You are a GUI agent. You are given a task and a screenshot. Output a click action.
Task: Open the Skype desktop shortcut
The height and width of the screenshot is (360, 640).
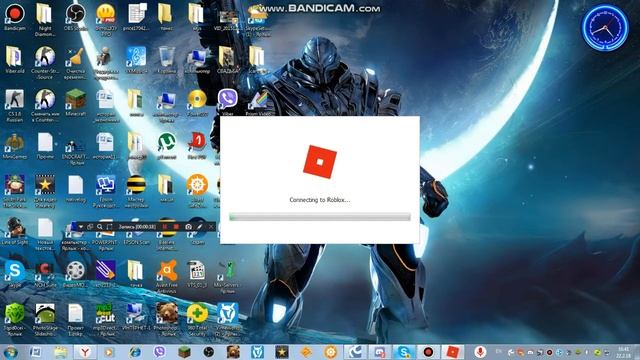(15, 274)
